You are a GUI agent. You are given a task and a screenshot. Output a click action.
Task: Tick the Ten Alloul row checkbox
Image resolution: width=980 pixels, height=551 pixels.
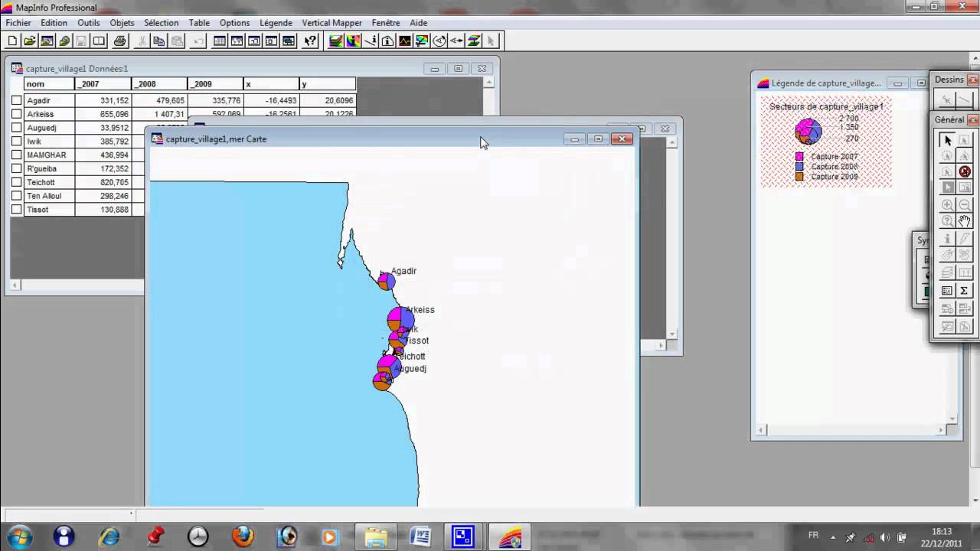coord(16,196)
